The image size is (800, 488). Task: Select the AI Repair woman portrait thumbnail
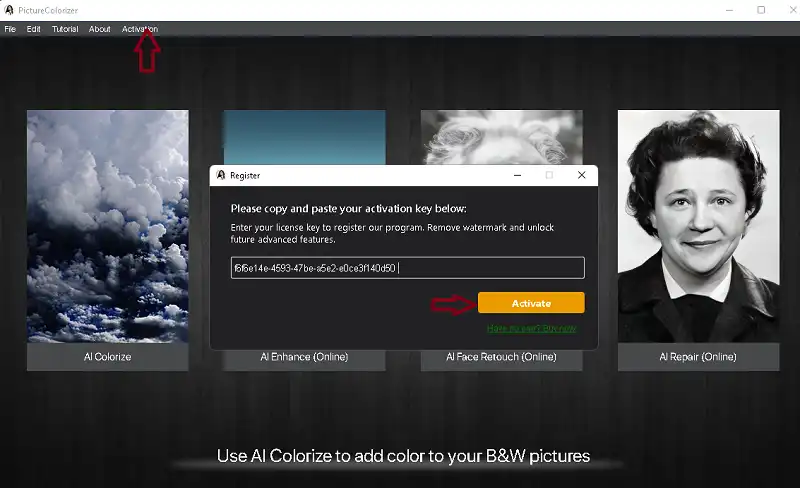698,225
